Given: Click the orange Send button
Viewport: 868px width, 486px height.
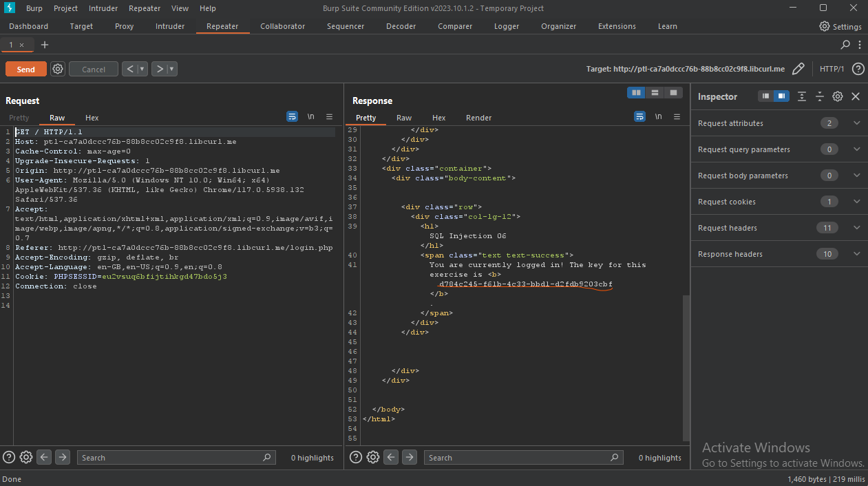Looking at the screenshot, I should point(26,69).
